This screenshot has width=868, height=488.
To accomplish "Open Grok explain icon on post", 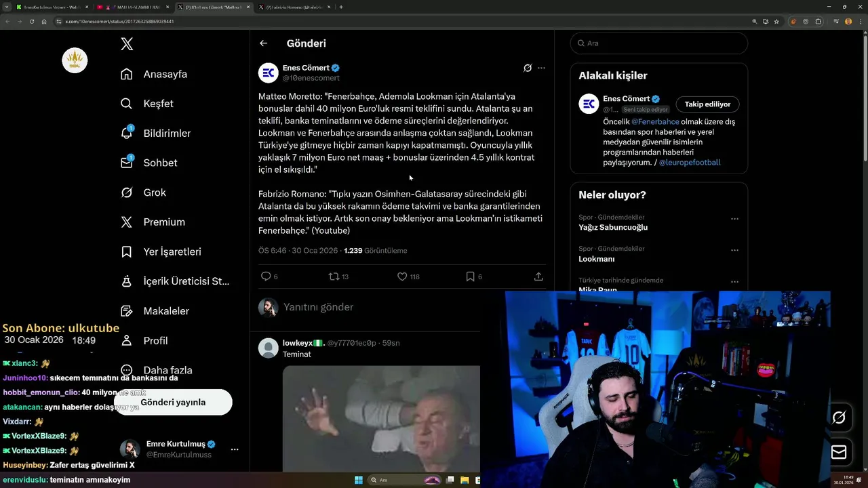I will tap(528, 68).
